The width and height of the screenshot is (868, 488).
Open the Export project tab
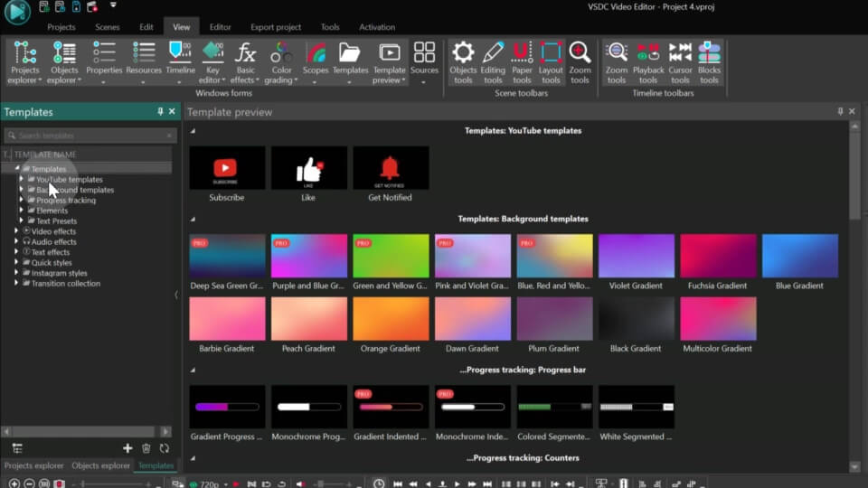pyautogui.click(x=276, y=27)
